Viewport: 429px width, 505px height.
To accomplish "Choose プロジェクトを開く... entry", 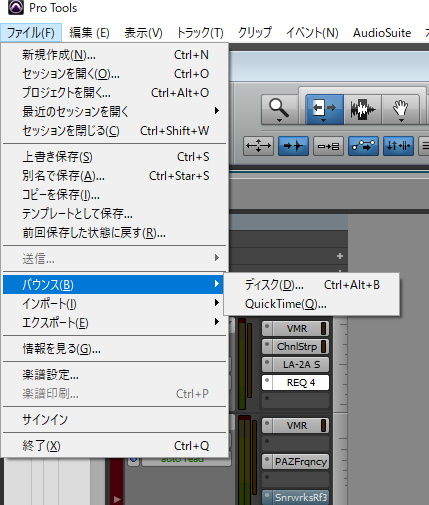I will [x=115, y=93].
